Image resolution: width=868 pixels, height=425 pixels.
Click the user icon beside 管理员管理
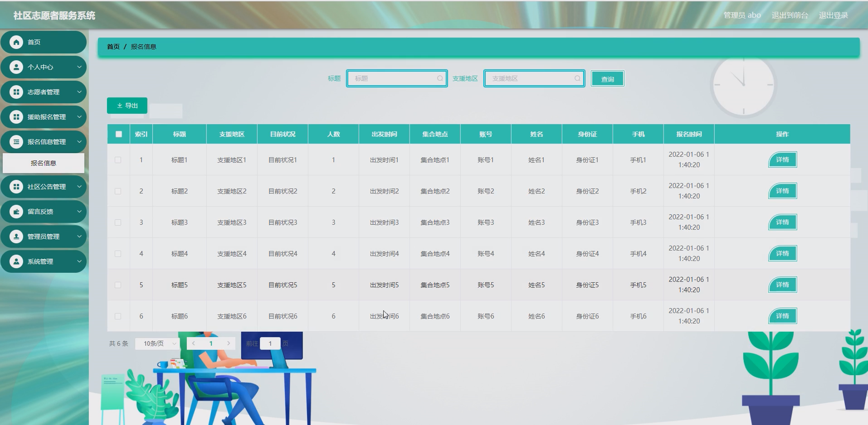[x=16, y=237]
